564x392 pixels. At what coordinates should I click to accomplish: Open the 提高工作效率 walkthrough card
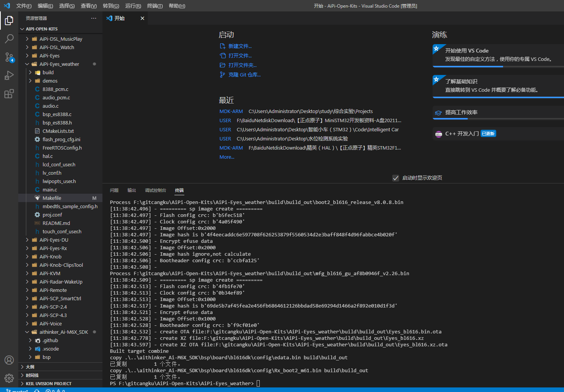(498, 113)
